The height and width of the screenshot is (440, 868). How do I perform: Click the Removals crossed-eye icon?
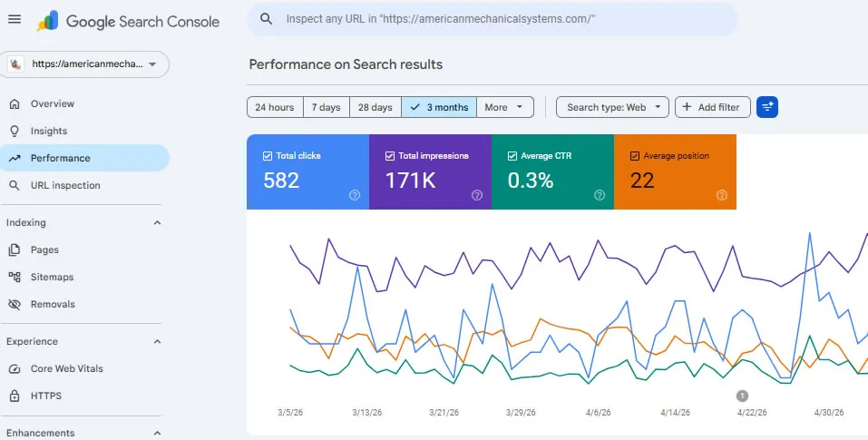coord(15,304)
